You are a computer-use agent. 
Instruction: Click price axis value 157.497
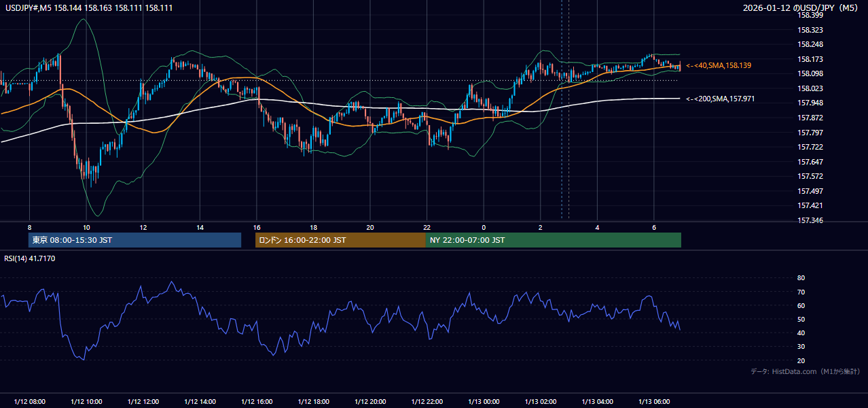[812, 190]
